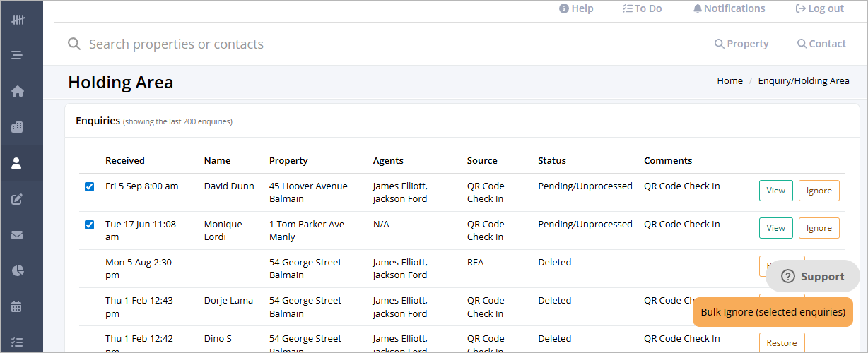Click Bulk Ignore (selected enquiries) button
The height and width of the screenshot is (353, 868).
point(773,312)
